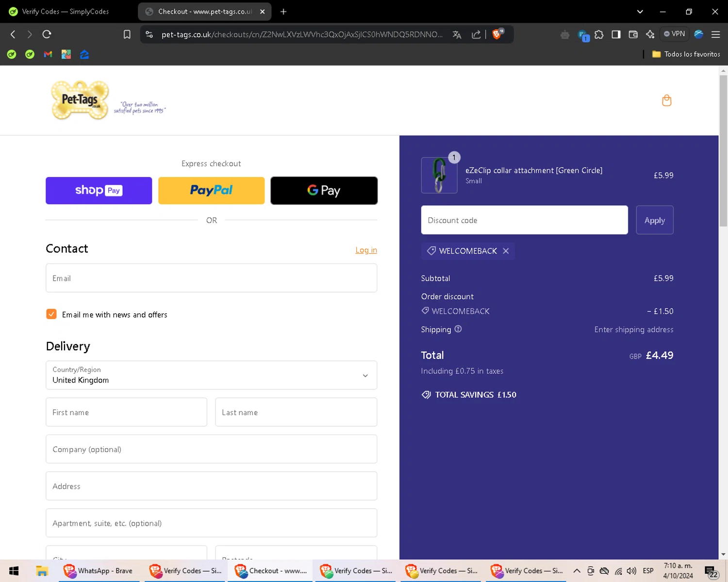728x582 pixels.
Task: Click the share page icon
Action: click(476, 34)
